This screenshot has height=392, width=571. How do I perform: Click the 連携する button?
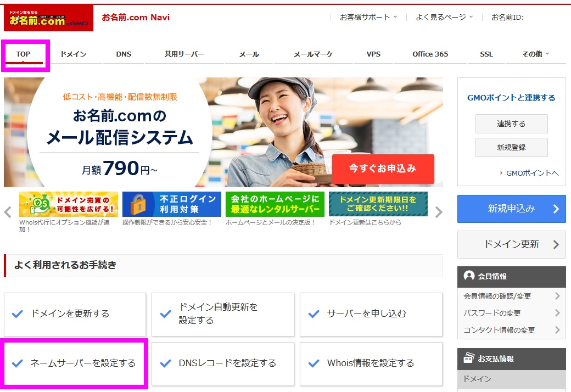point(511,124)
